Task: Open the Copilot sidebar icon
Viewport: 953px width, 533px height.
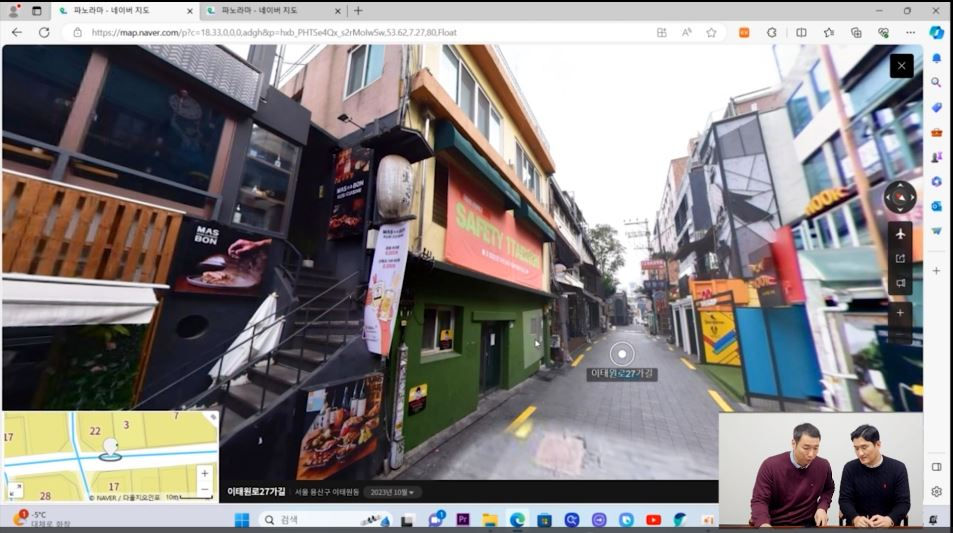Action: tap(937, 32)
